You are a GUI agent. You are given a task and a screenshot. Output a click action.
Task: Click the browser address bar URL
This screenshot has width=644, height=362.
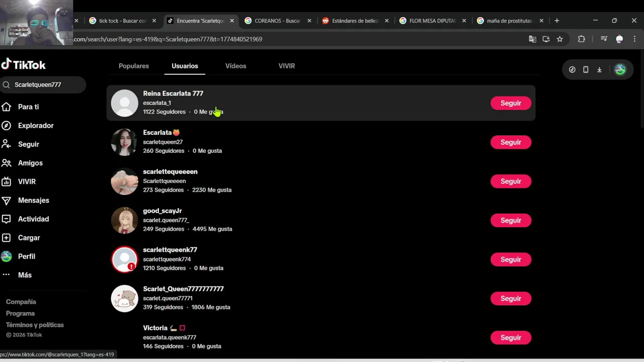pos(168,39)
